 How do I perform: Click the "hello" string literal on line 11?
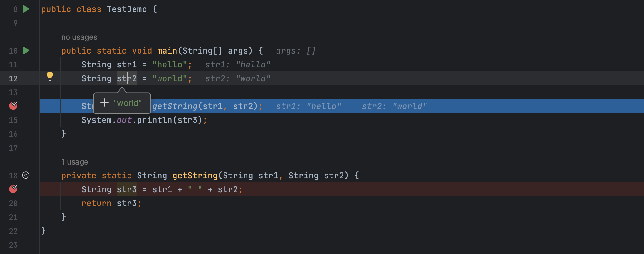[170, 65]
